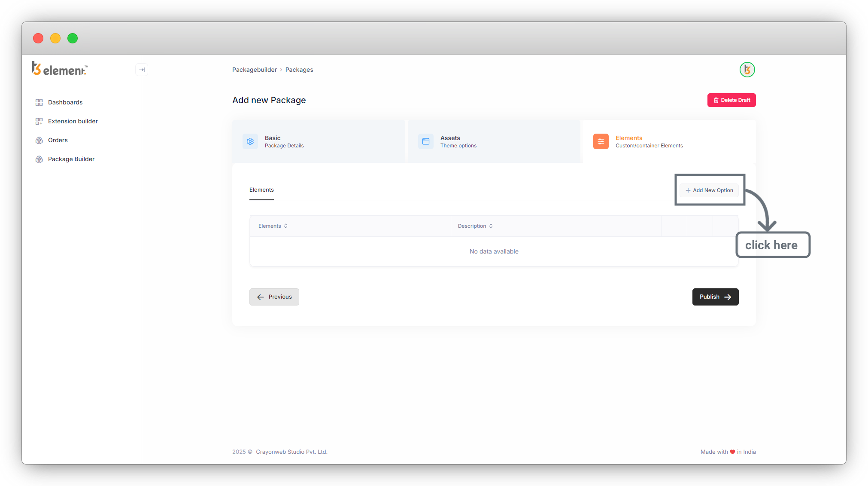Click the Dashboards grid icon
Screen dimensions: 868x486
click(x=39, y=102)
